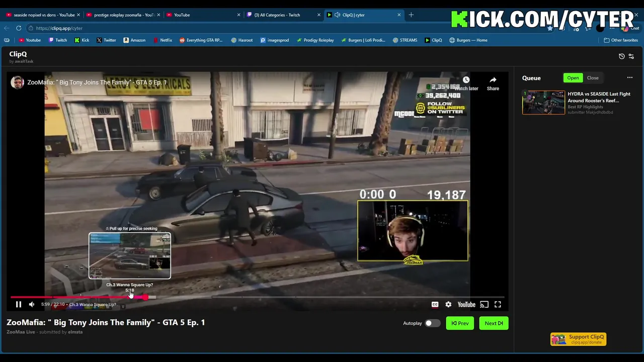The image size is (644, 362).
Task: Skip to the next clip with Next
Action: coord(494,323)
